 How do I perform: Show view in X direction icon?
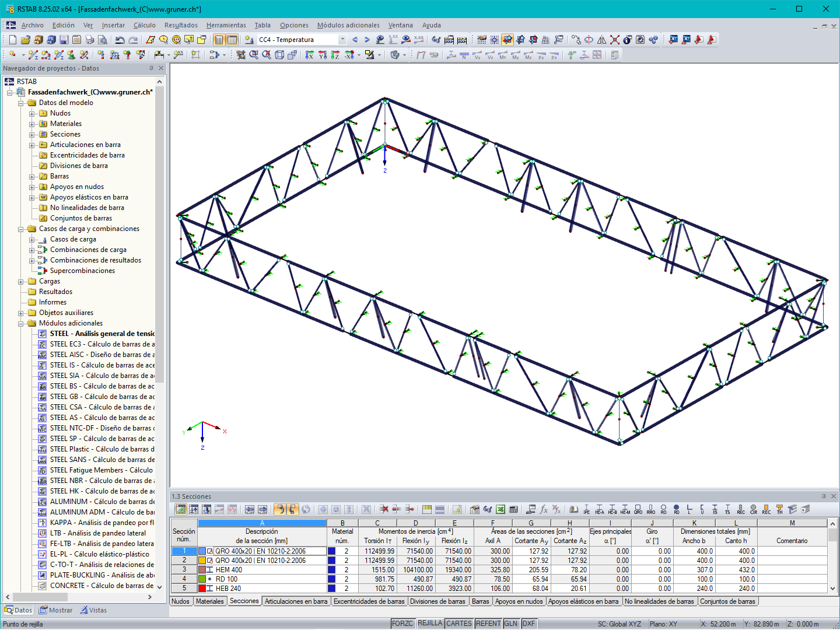pyautogui.click(x=310, y=55)
